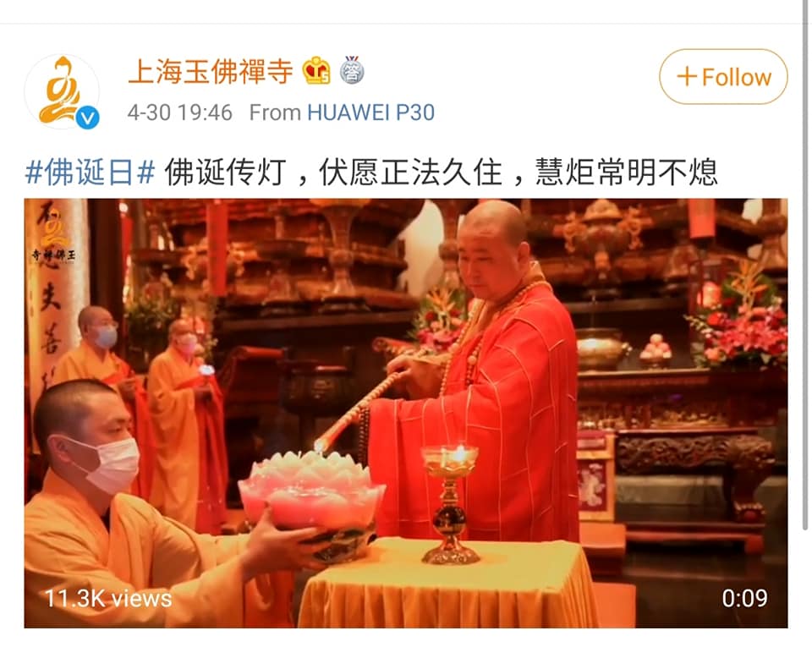Click the word Follow in the button

737,77
